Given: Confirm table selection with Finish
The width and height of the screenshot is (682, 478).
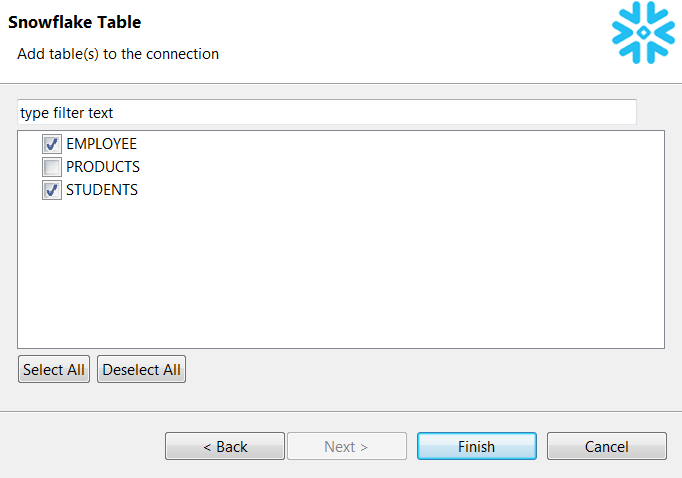Looking at the screenshot, I should (476, 446).
